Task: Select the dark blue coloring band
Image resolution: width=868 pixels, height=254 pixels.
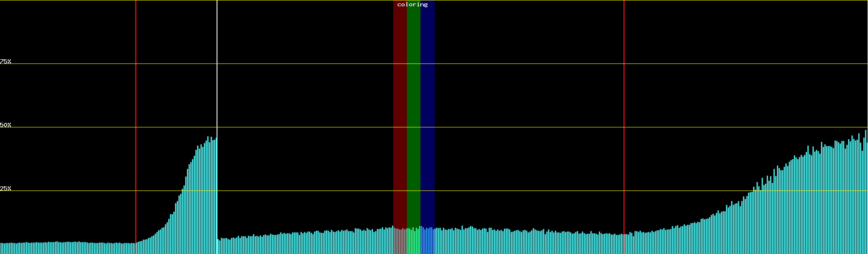Action: (x=427, y=106)
